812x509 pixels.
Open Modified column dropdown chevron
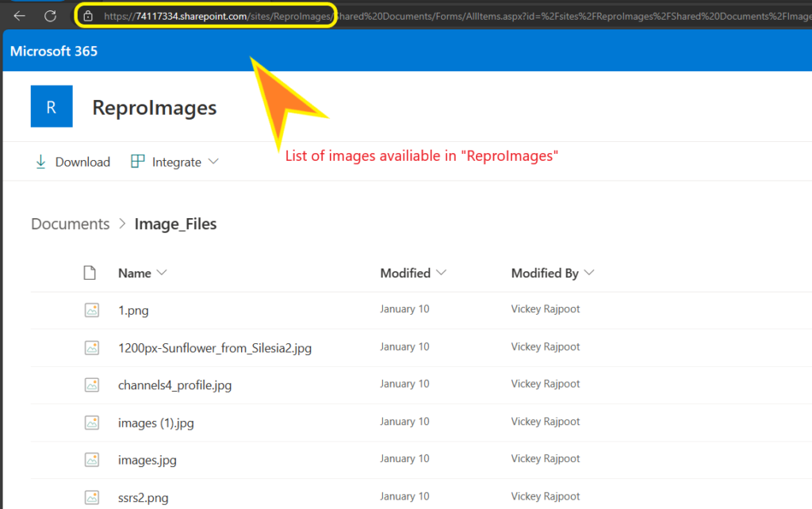(x=441, y=273)
